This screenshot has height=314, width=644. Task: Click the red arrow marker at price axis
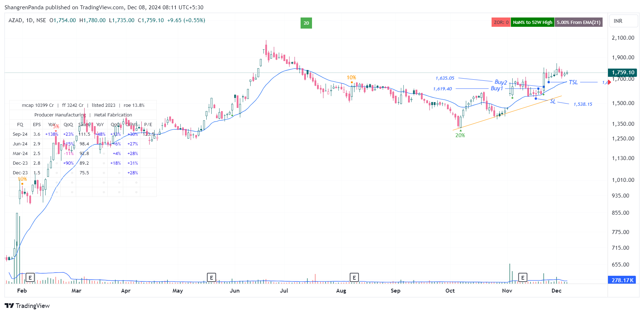[x=609, y=83]
